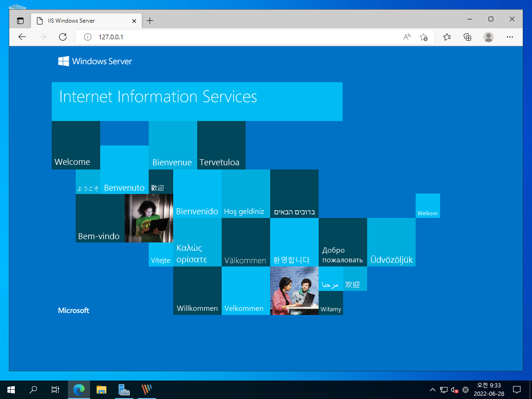Open Server Manager from the taskbar
This screenshot has height=399, width=532.
pyautogui.click(x=124, y=390)
